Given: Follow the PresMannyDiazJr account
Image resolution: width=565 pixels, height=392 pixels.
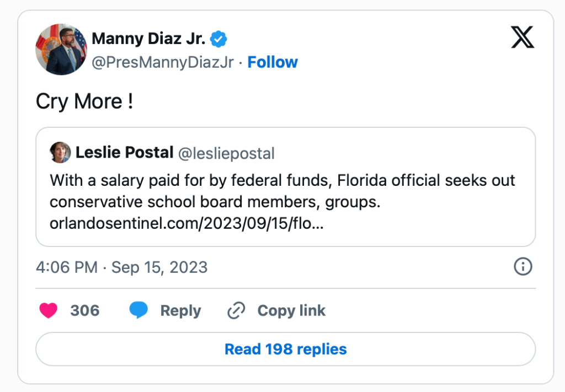Looking at the screenshot, I should click(x=273, y=62).
